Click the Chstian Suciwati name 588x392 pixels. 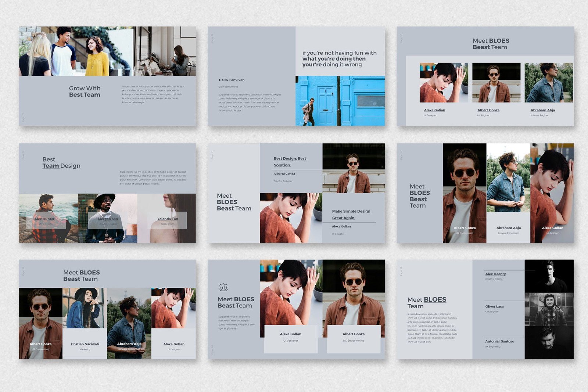pyautogui.click(x=85, y=344)
